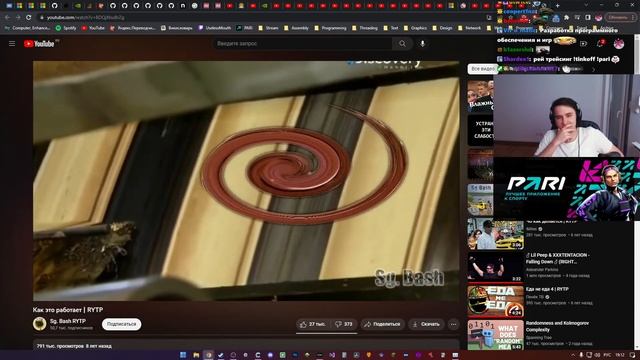Viewport: 640px width, 360px height.
Task: Open the Еда не еда 4 RYTP thumbnail
Action: pos(496,301)
